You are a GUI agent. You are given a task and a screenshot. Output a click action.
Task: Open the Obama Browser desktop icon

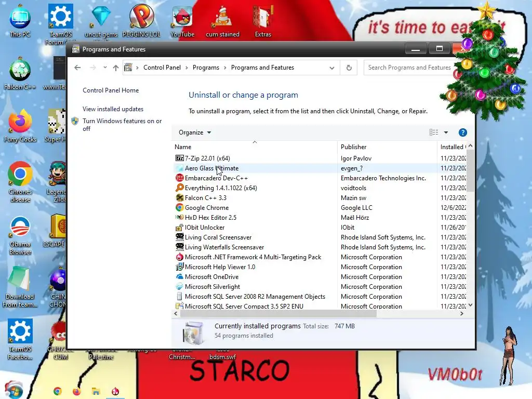(x=20, y=235)
